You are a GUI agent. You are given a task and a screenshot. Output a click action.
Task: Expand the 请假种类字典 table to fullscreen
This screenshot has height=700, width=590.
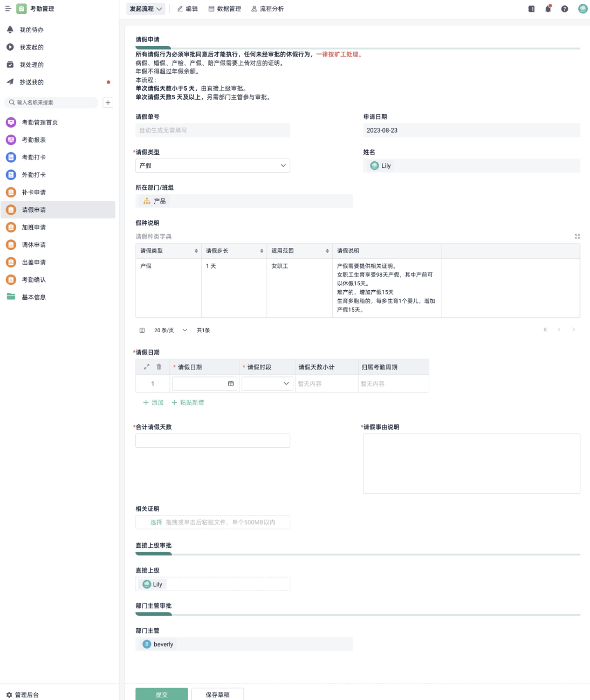577,236
